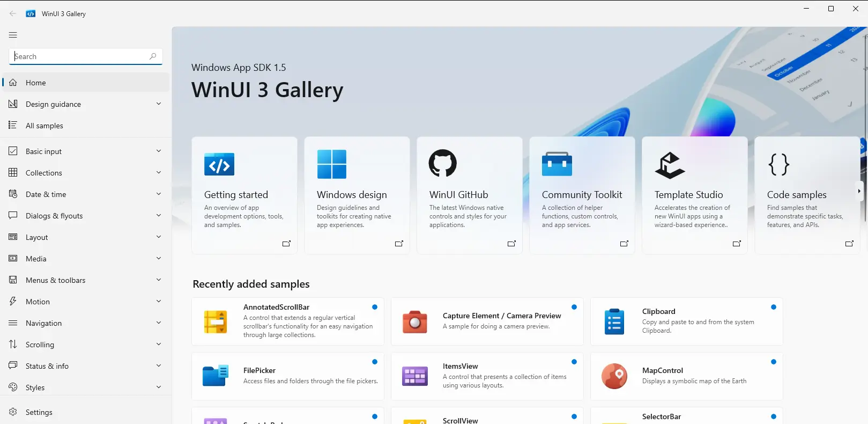The width and height of the screenshot is (868, 424).
Task: Expand the Navigation chevron
Action: 159,323
